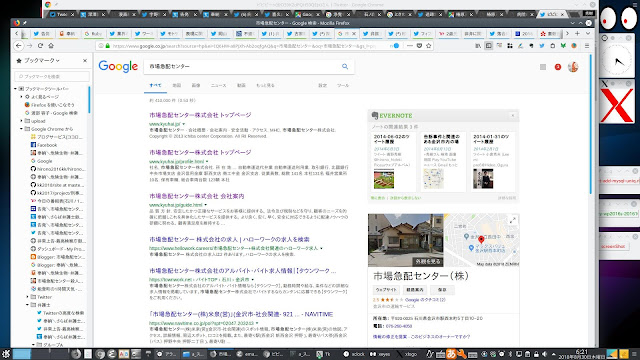Click the Google logo
Screen dimensions: 640x360
[x=118, y=67]
